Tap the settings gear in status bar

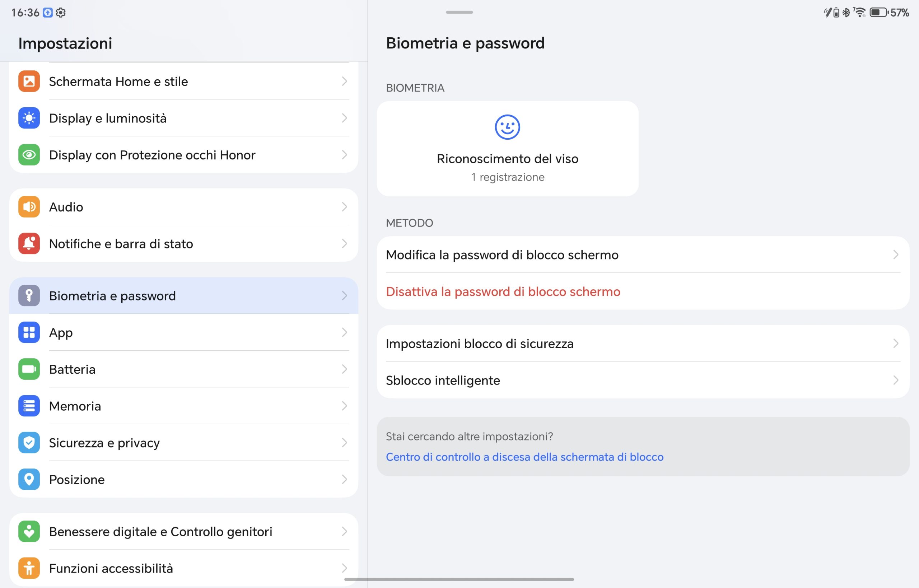coord(61,13)
